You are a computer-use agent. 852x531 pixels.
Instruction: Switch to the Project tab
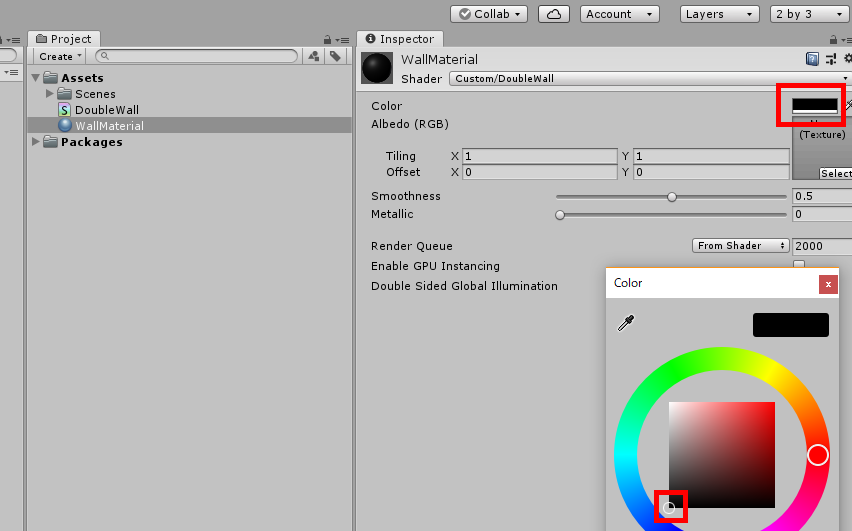(x=64, y=39)
